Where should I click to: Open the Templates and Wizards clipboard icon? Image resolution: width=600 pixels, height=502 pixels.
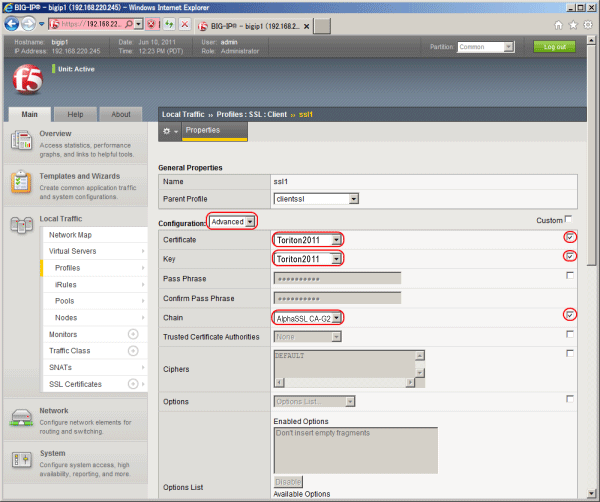pos(21,183)
